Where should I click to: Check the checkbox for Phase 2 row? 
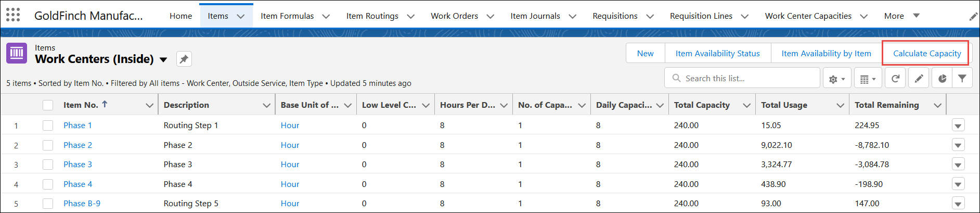[48, 145]
